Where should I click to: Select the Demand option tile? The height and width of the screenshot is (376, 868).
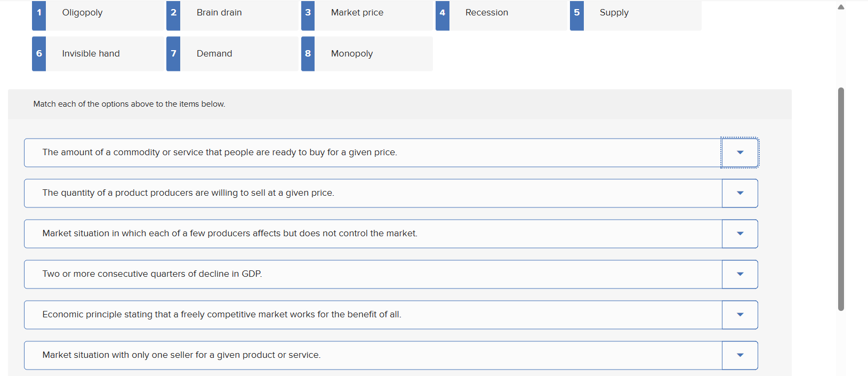click(239, 54)
